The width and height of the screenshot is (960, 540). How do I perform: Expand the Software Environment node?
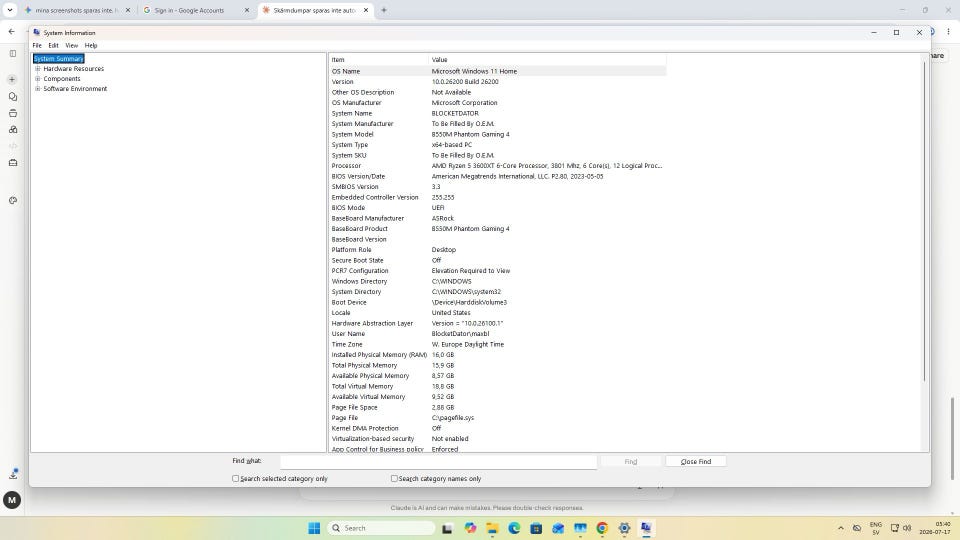pos(38,89)
